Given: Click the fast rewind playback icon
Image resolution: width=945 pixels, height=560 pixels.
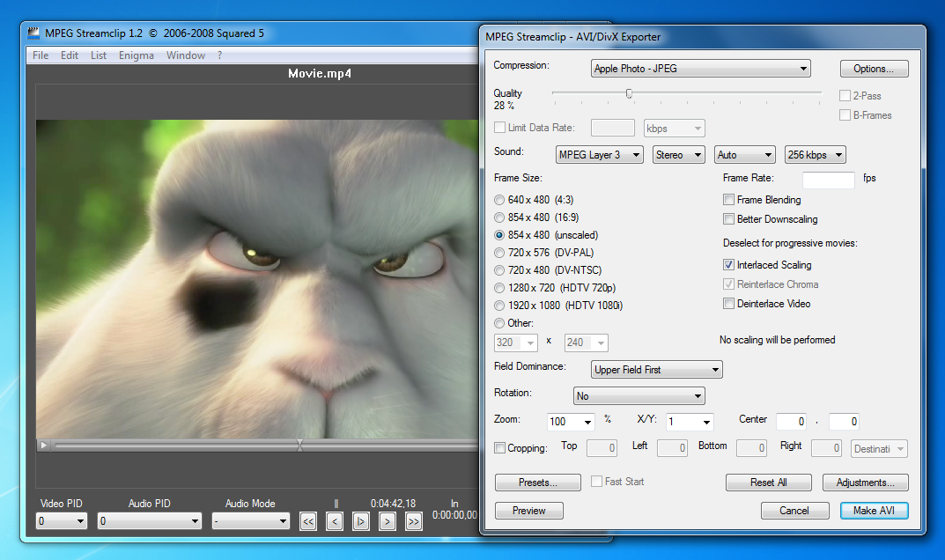Looking at the screenshot, I should click(308, 521).
